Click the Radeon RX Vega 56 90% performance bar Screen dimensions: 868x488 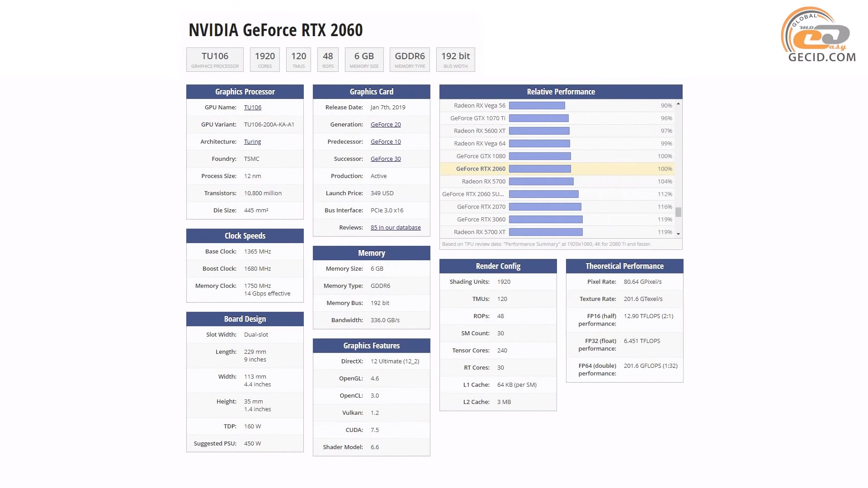click(x=537, y=105)
